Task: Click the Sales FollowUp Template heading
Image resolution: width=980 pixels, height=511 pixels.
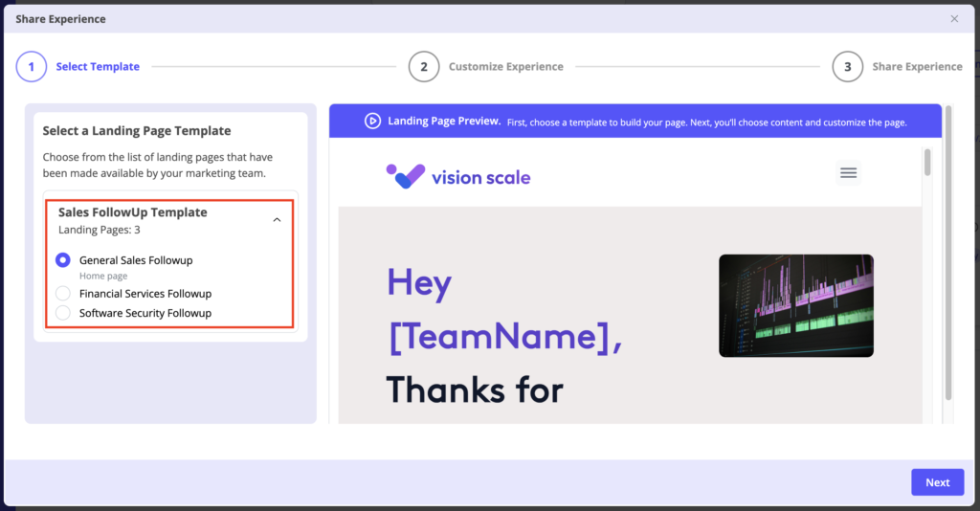Action: [x=132, y=212]
